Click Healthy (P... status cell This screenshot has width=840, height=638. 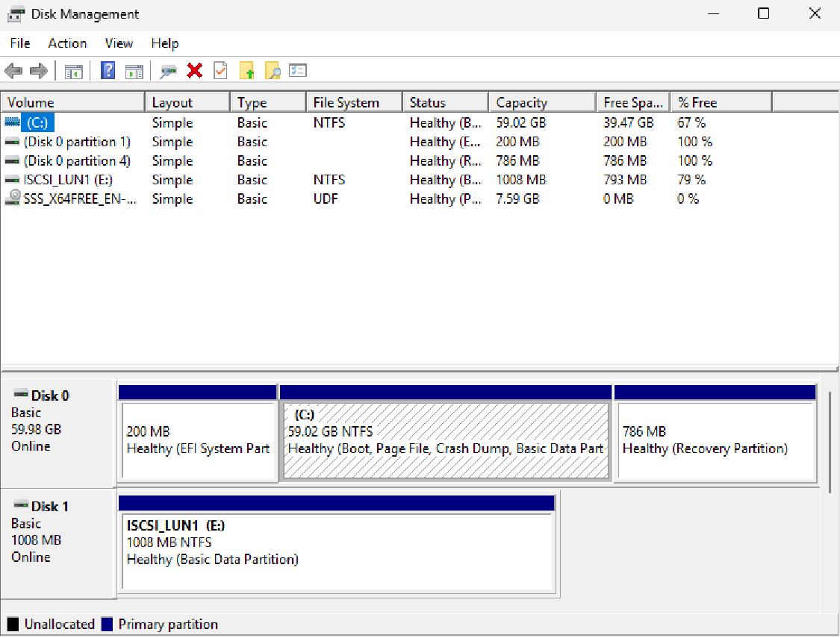pos(446,199)
